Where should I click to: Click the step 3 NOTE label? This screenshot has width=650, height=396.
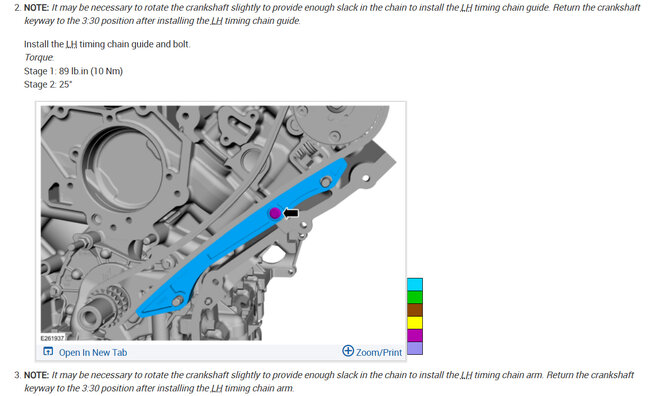coord(36,375)
